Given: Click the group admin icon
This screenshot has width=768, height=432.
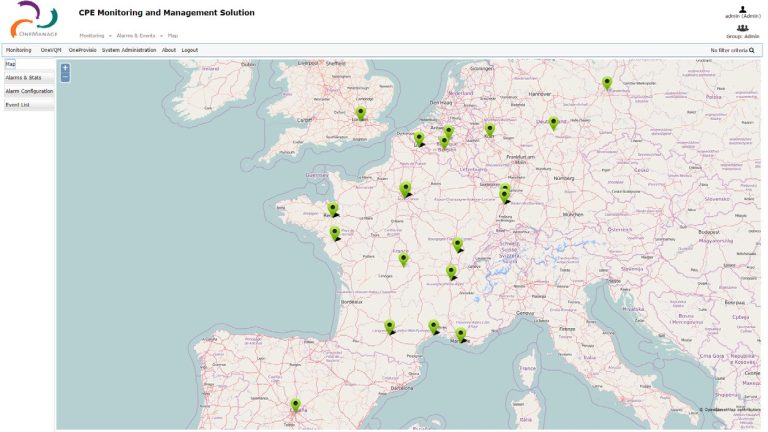Looking at the screenshot, I should click(743, 28).
